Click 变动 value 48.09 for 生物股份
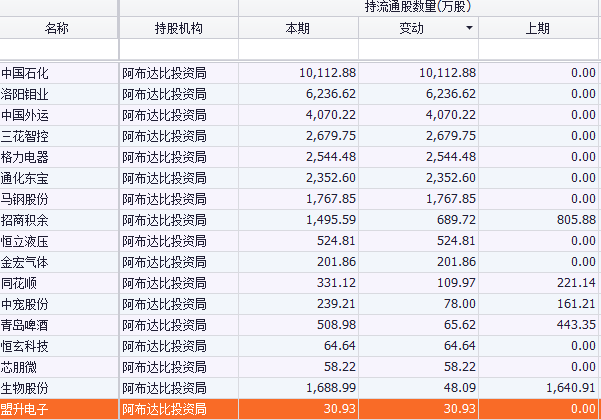601x420 pixels. [x=460, y=388]
